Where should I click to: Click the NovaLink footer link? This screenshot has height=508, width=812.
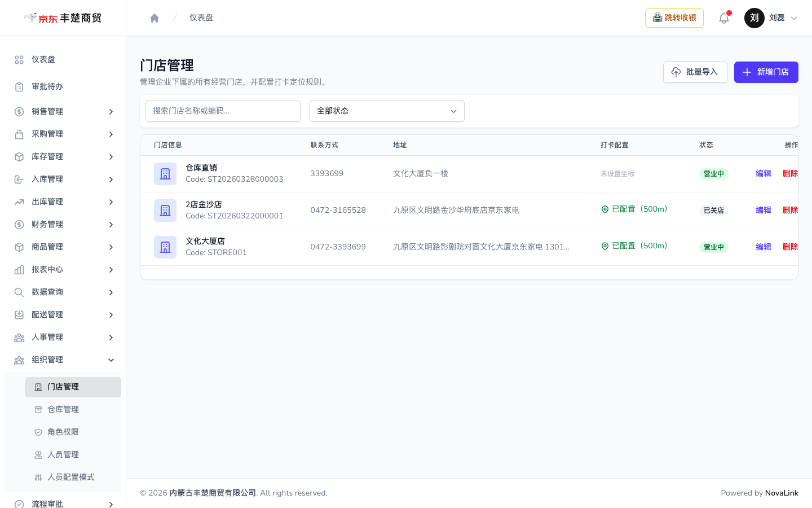[782, 493]
